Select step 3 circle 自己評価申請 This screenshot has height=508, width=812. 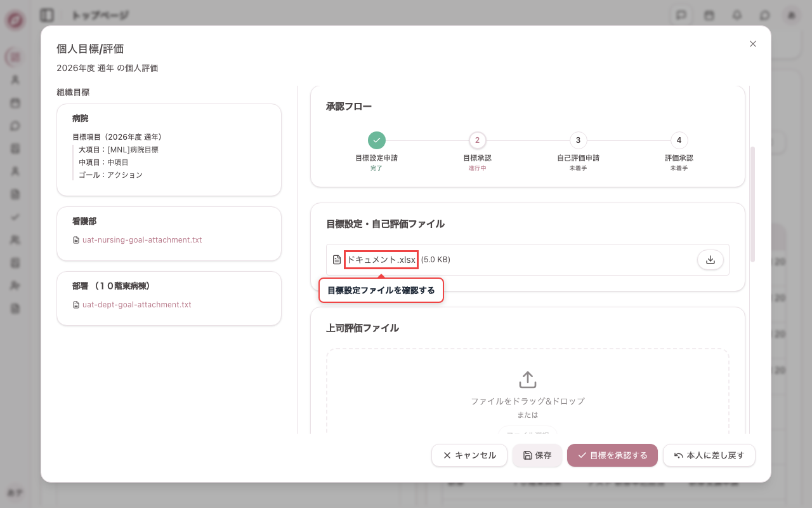click(x=578, y=140)
